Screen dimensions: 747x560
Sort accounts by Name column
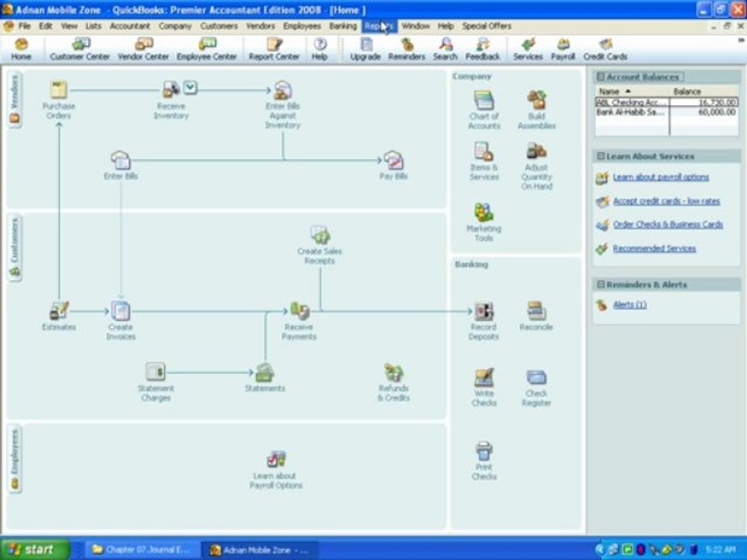pyautogui.click(x=632, y=91)
